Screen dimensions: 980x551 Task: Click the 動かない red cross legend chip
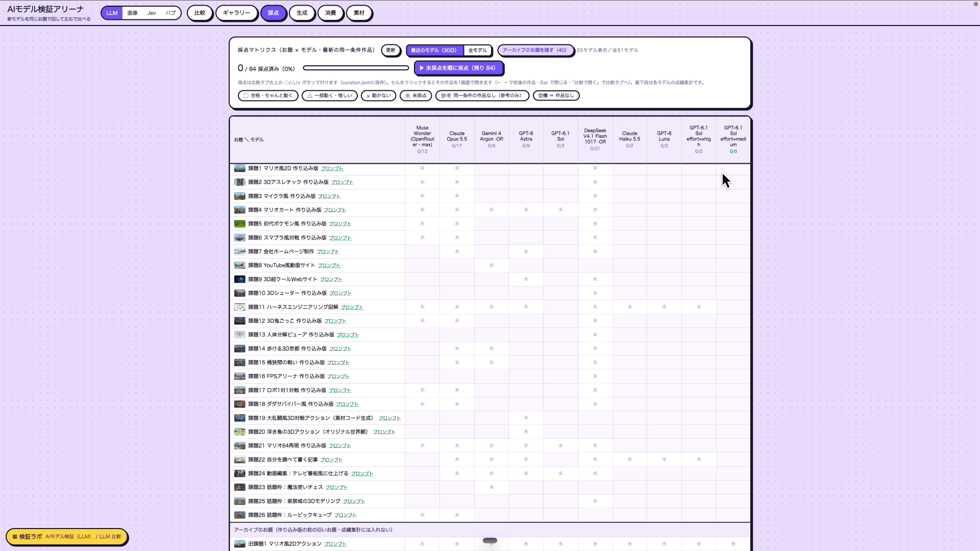click(378, 96)
